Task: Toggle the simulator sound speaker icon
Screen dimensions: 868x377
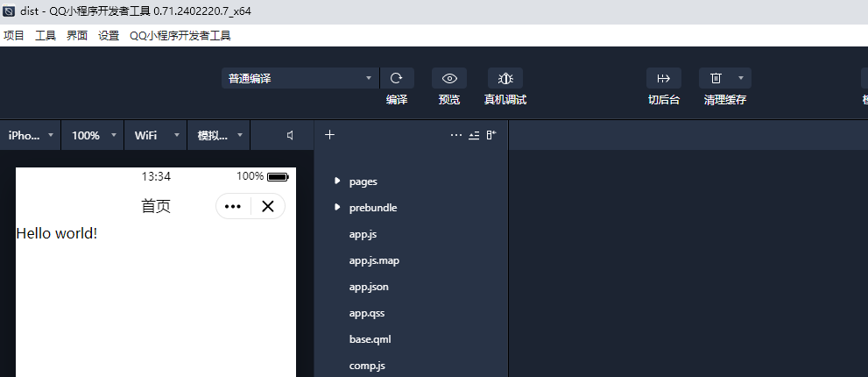Action: [290, 135]
